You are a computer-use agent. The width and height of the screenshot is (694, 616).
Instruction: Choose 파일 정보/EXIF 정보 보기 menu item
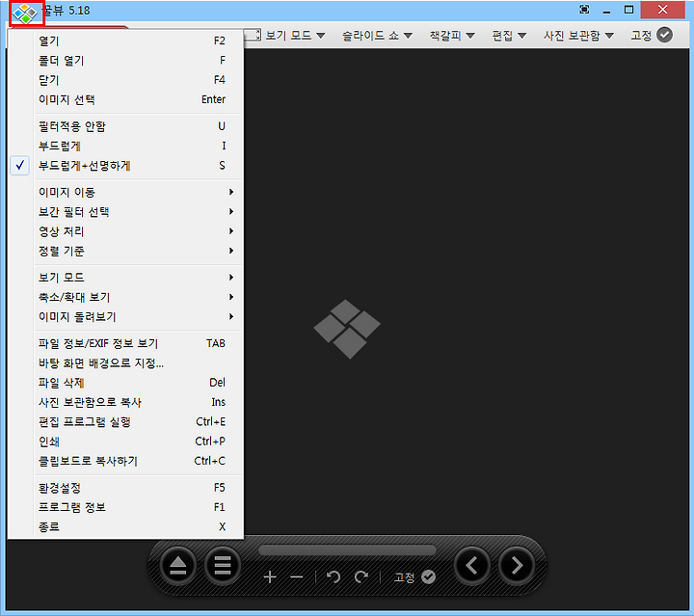point(125,343)
